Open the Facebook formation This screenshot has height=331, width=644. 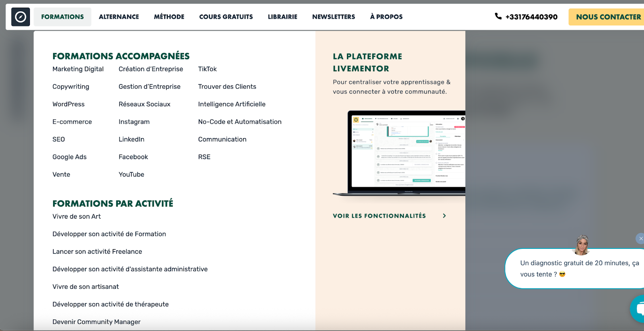(x=133, y=157)
